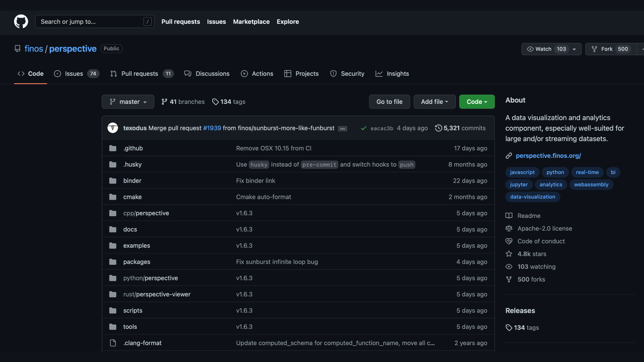Click the slash shortcut icon in search
Image resolution: width=644 pixels, height=362 pixels.
147,21
